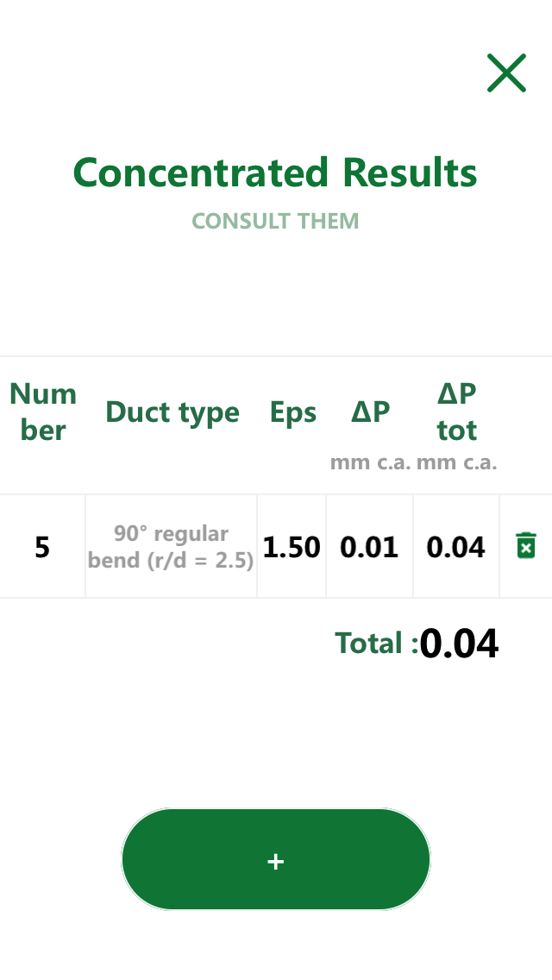552x980 pixels.
Task: Tap the ΔP value 0.01
Action: tap(369, 545)
